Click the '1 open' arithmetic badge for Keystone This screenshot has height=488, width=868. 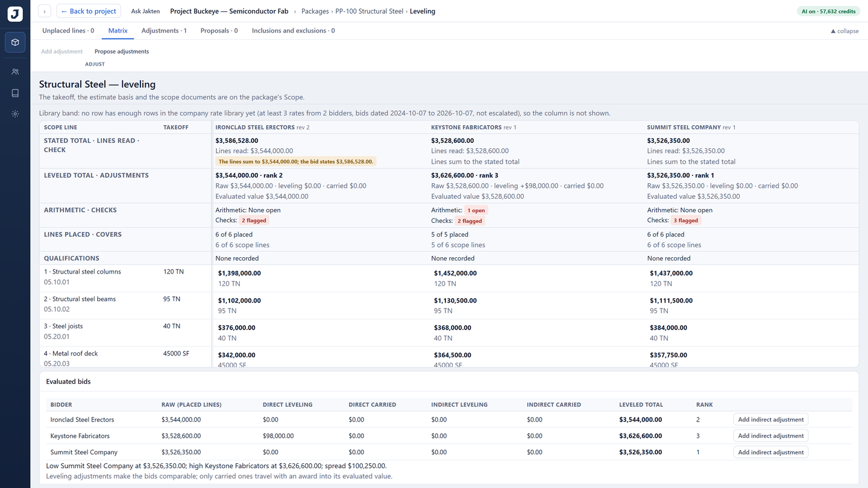(476, 210)
